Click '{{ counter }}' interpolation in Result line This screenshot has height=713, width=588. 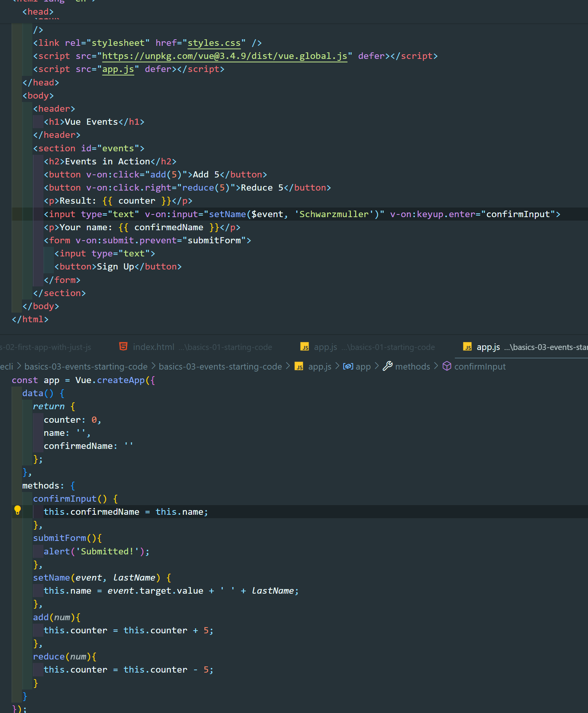click(x=137, y=201)
